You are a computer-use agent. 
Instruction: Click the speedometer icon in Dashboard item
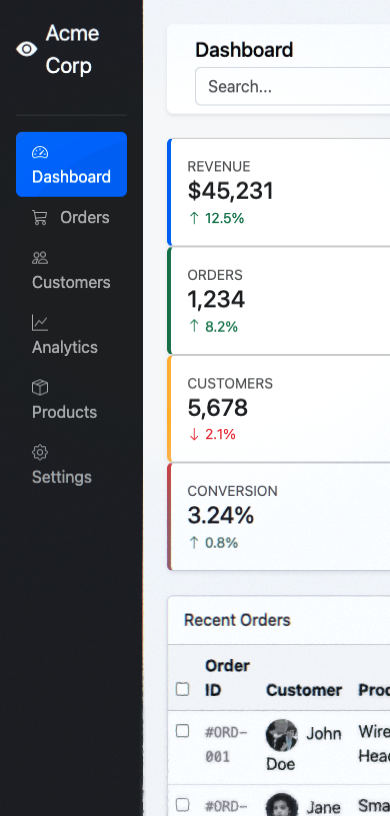(x=40, y=152)
